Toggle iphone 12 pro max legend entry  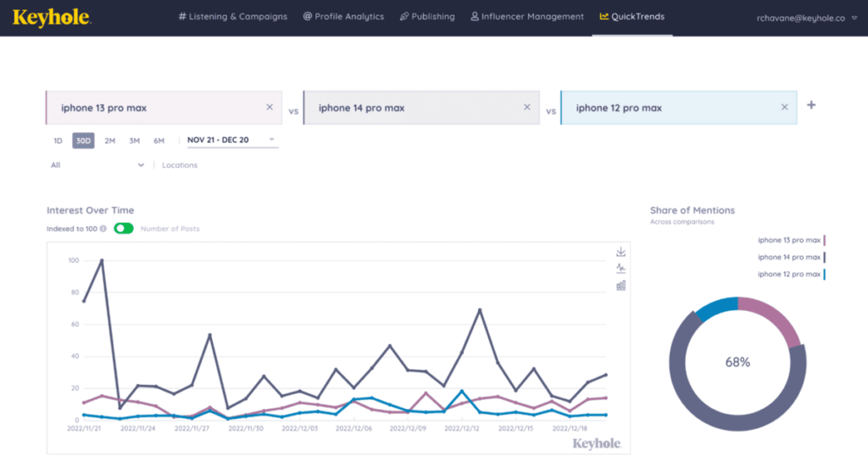792,274
